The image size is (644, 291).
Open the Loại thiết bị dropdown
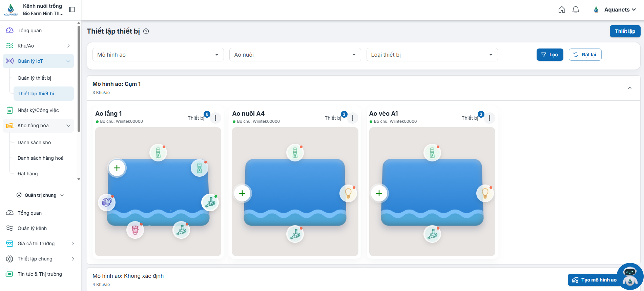(432, 55)
